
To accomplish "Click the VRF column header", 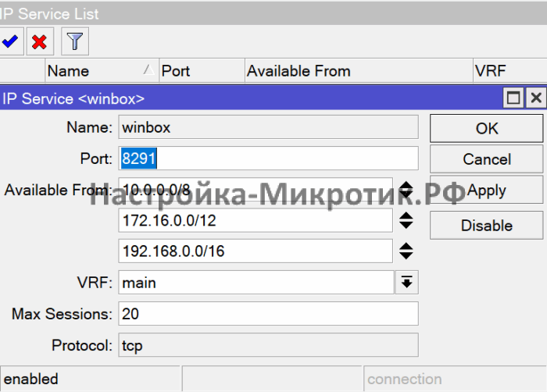I will click(510, 71).
